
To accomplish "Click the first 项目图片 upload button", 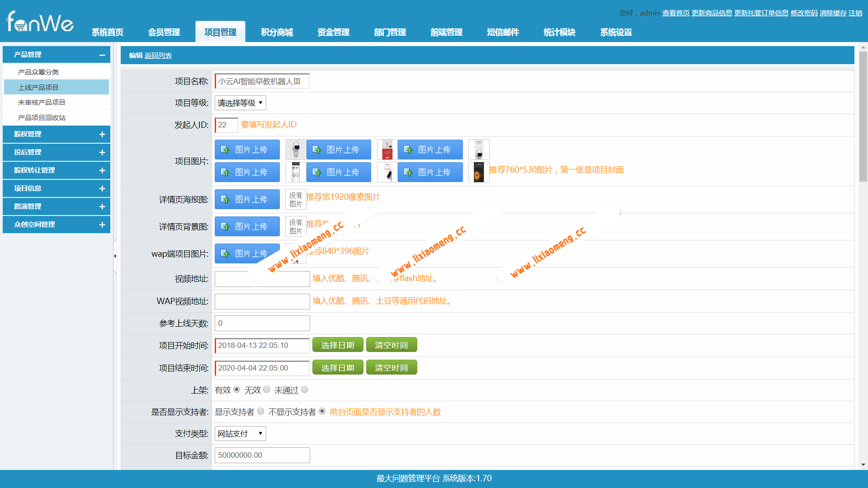I will coord(247,150).
